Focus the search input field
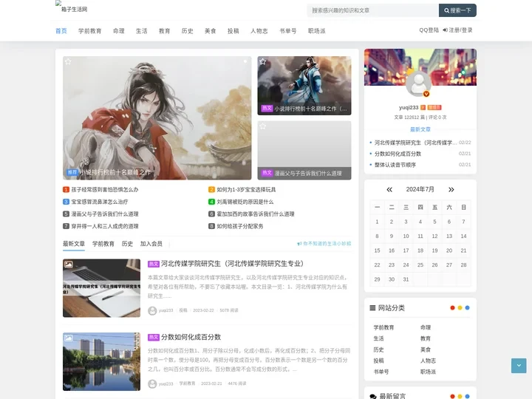The width and height of the screenshot is (532, 399). [x=373, y=10]
